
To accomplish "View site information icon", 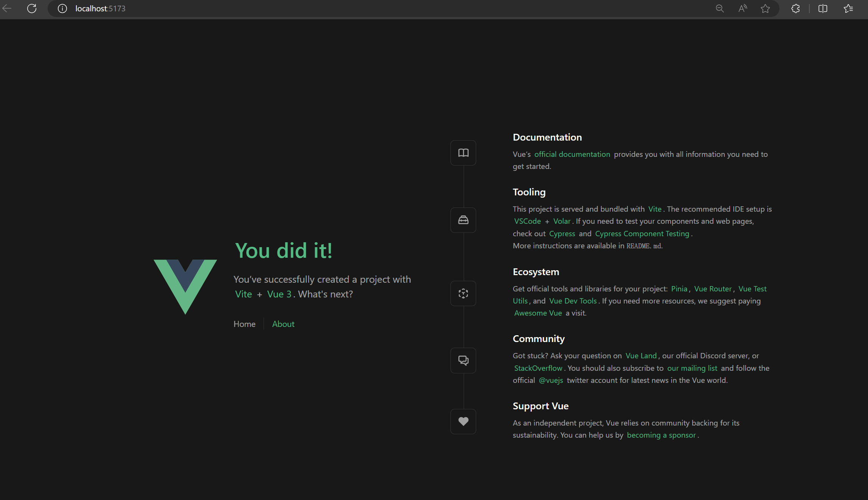I will coord(62,8).
